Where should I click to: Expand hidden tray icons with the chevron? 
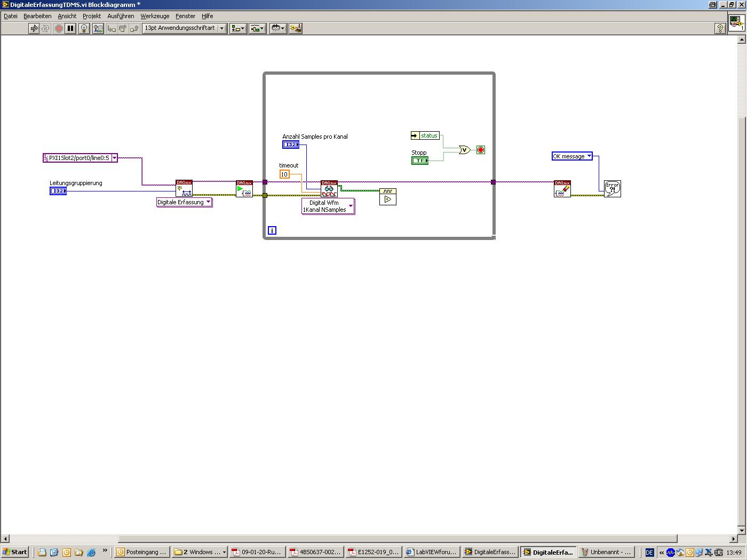pyautogui.click(x=662, y=553)
